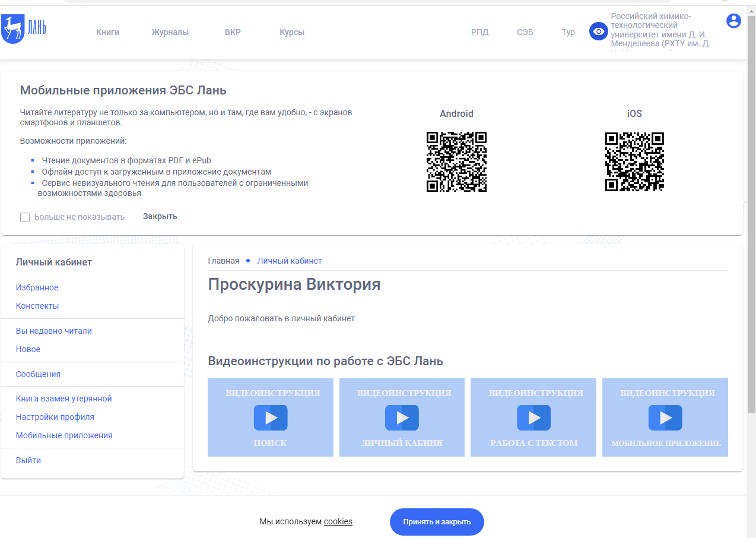Play the Поиск video instruction
This screenshot has height=538, width=756.
pyautogui.click(x=271, y=418)
